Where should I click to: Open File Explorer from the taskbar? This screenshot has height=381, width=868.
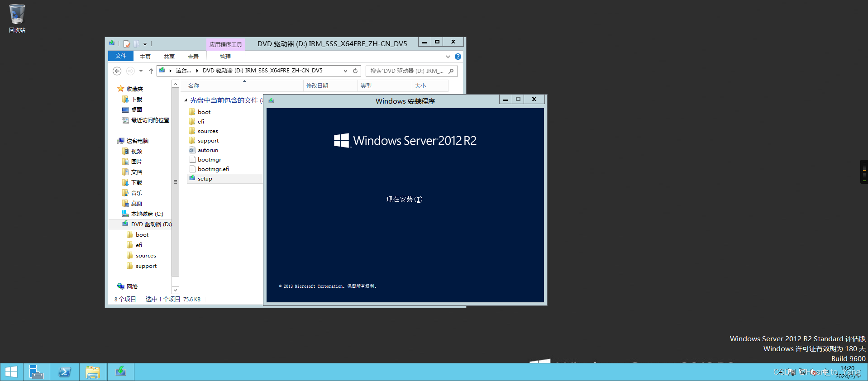(93, 372)
